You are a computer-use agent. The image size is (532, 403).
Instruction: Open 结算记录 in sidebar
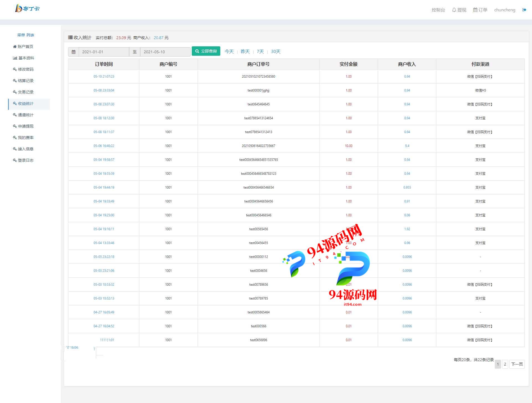(23, 81)
